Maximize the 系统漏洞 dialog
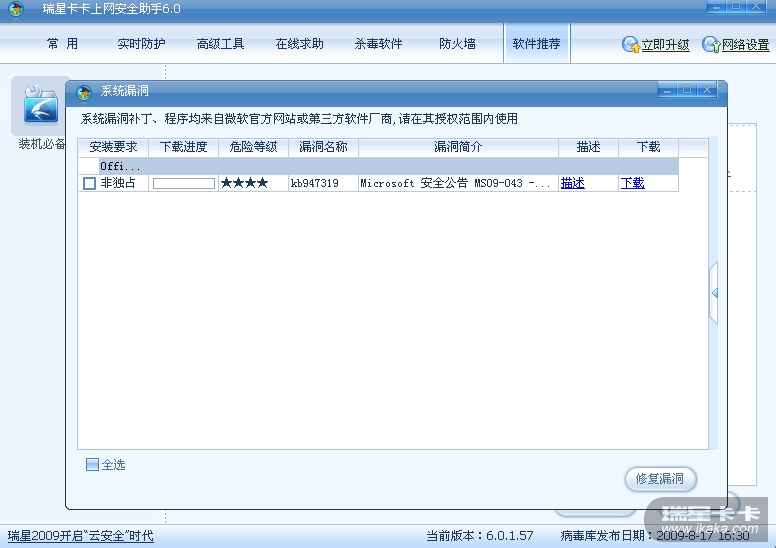This screenshot has height=548, width=776. tap(687, 90)
